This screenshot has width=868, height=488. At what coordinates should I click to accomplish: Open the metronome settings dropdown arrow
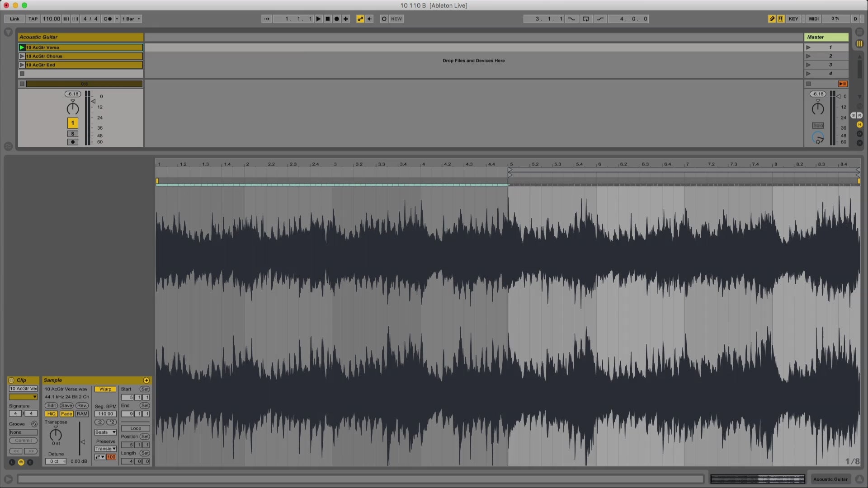[117, 19]
